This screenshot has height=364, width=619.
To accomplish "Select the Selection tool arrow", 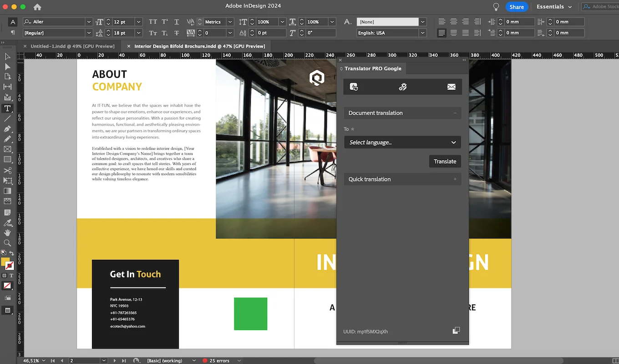I will tap(7, 56).
